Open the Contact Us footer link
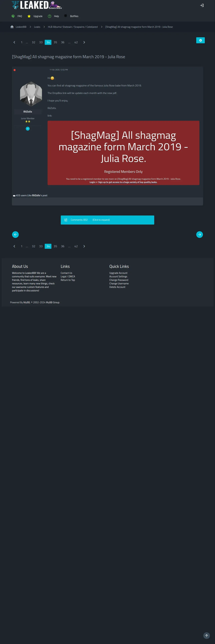This screenshot has width=215, height=644. click(x=66, y=273)
